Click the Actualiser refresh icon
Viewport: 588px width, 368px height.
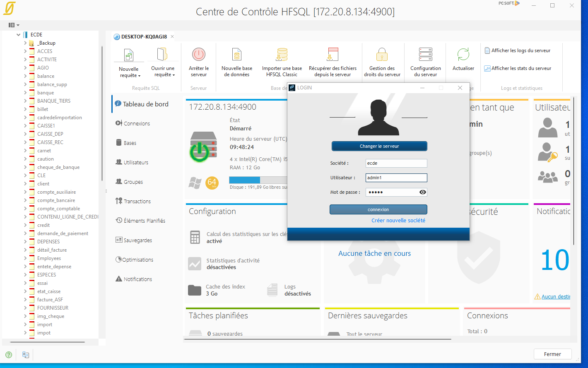click(x=463, y=55)
